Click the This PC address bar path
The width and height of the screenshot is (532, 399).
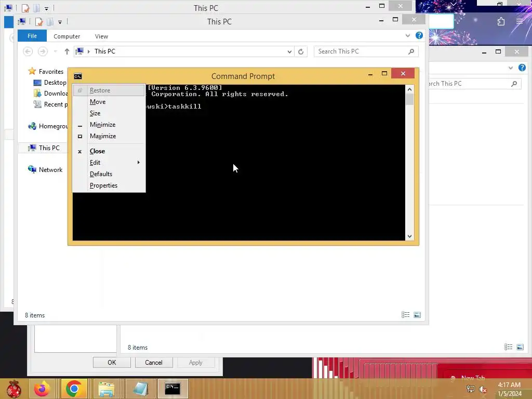click(x=105, y=51)
